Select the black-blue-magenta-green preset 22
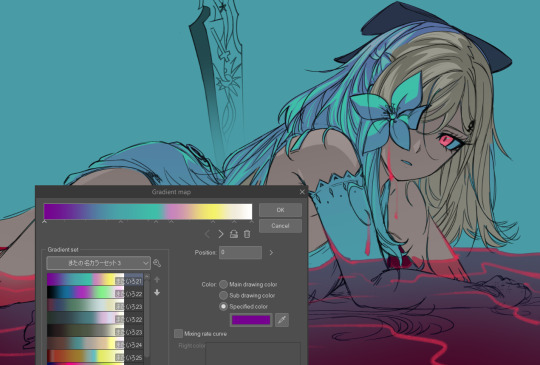The image size is (540, 365). pos(95,293)
